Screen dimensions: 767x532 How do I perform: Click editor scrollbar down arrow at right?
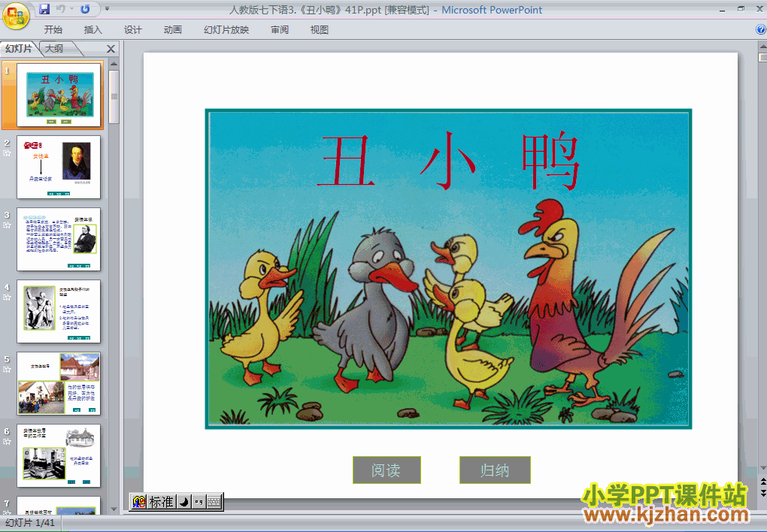coord(762,468)
